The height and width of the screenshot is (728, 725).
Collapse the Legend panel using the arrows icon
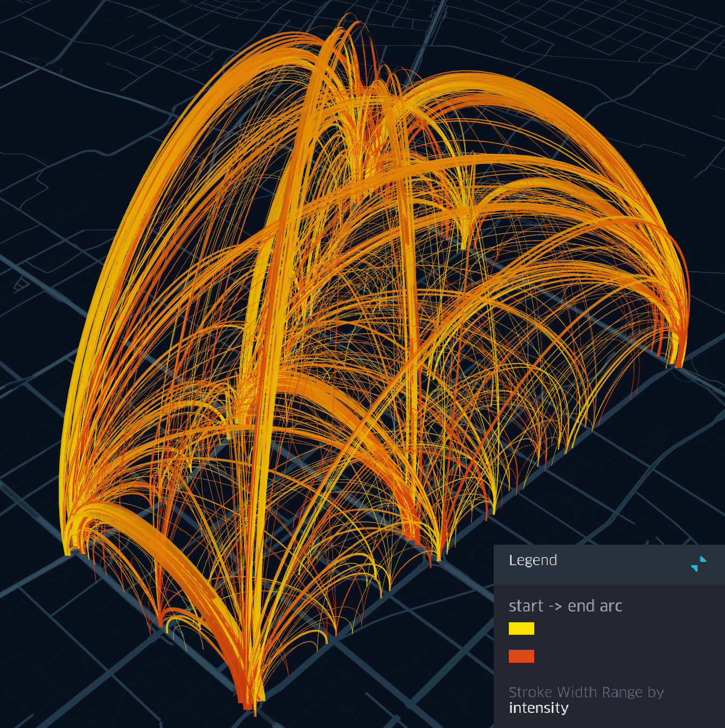[x=699, y=564]
